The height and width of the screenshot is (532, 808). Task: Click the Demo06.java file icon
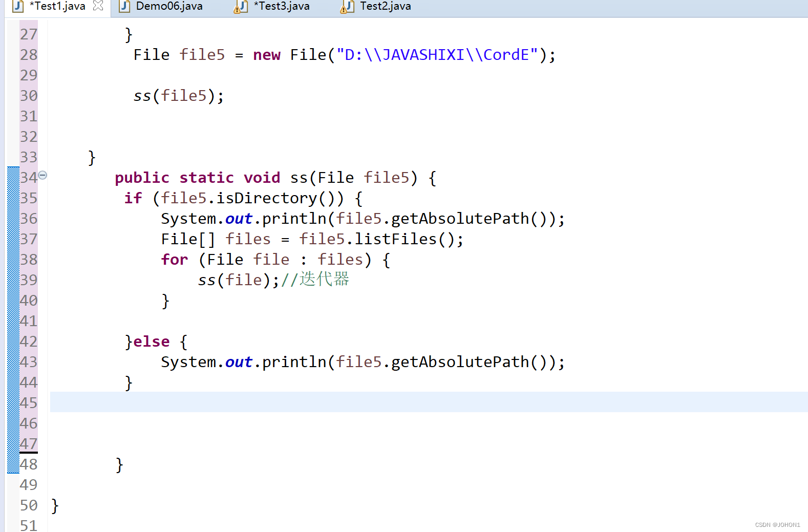pos(124,6)
